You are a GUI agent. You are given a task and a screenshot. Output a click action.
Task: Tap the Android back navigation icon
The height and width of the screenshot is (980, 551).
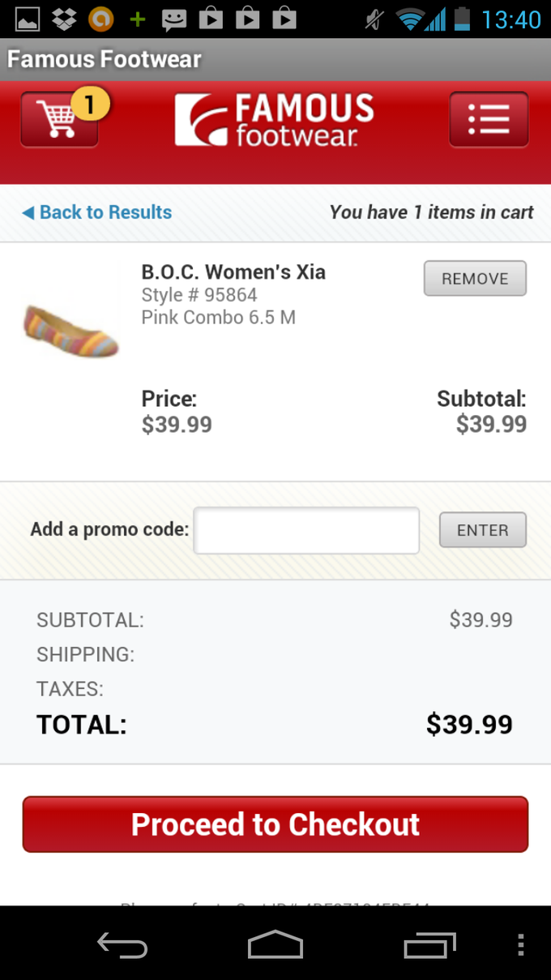[122, 945]
